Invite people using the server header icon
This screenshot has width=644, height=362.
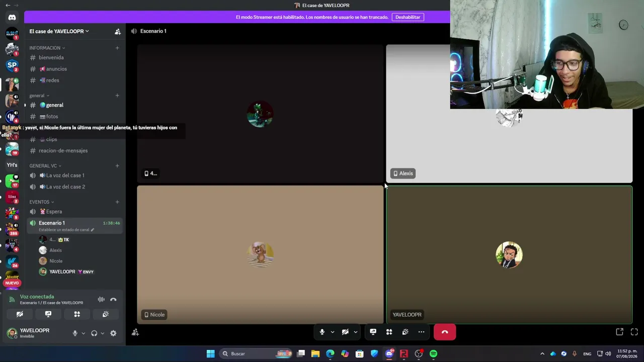117,31
